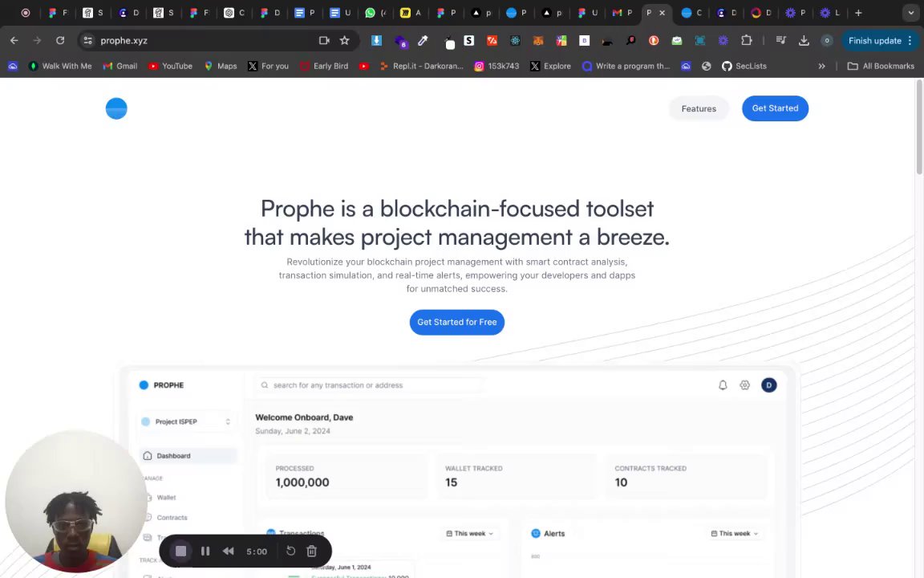This screenshot has height=578, width=924.
Task: Click the Prophe blue circle logo
Action: [x=116, y=108]
